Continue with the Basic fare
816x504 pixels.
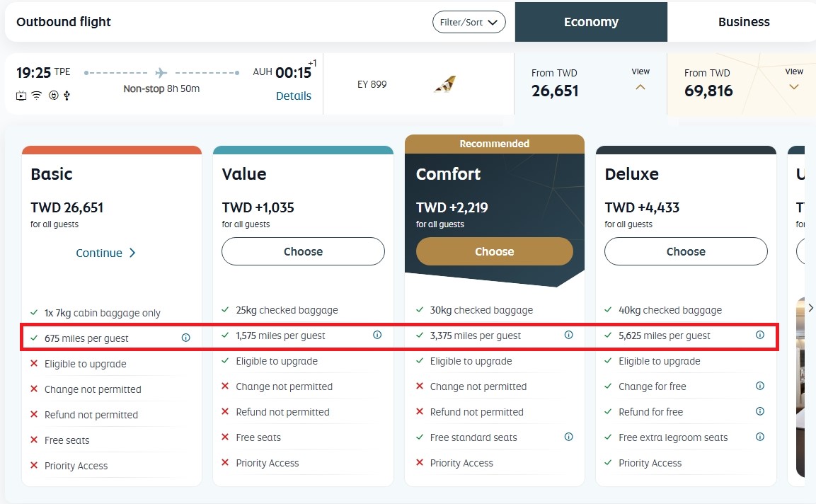pyautogui.click(x=106, y=253)
